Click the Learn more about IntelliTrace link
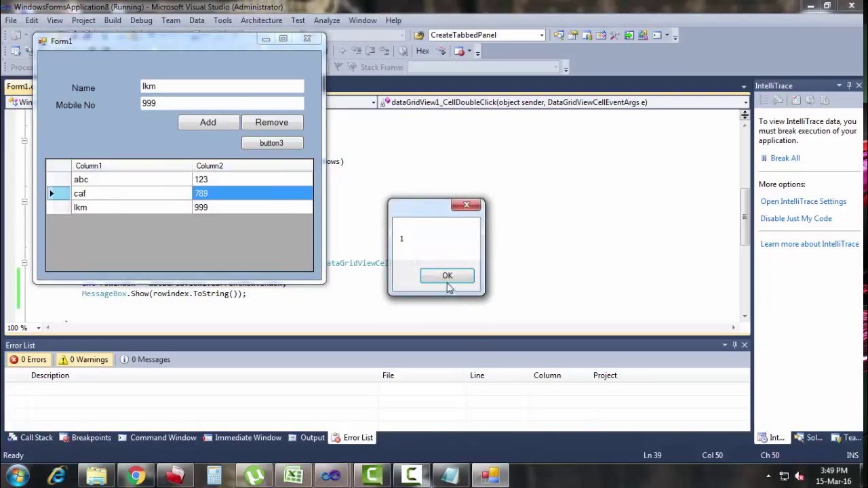The image size is (868, 488). click(809, 244)
